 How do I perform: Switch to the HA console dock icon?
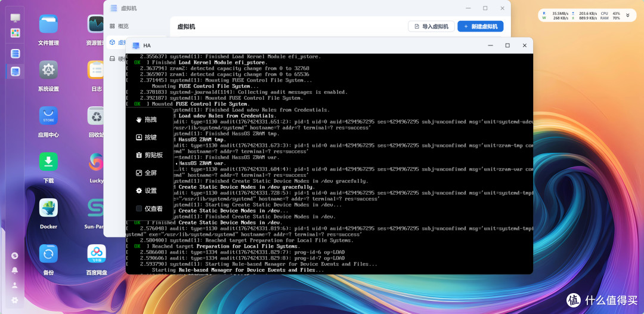pyautogui.click(x=15, y=72)
